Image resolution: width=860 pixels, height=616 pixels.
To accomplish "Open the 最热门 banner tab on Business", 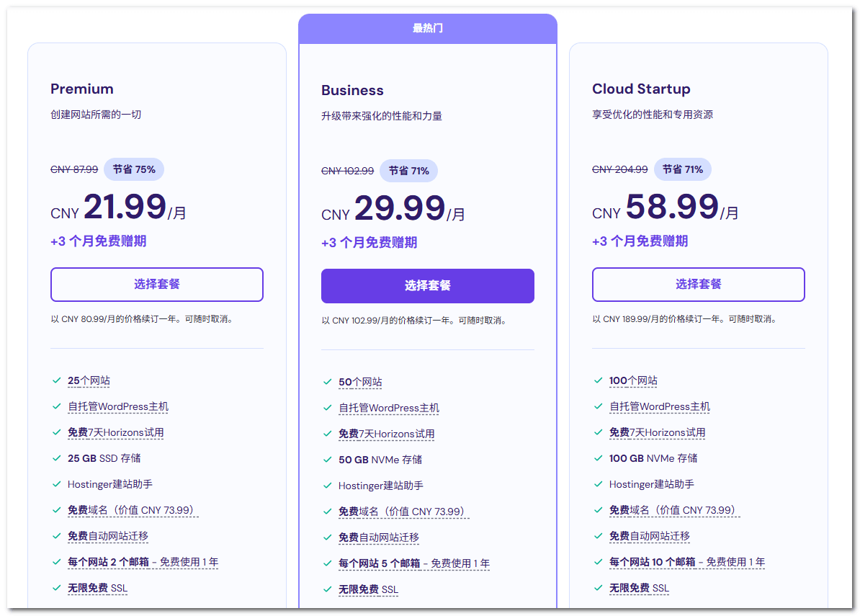I will 427,29.
